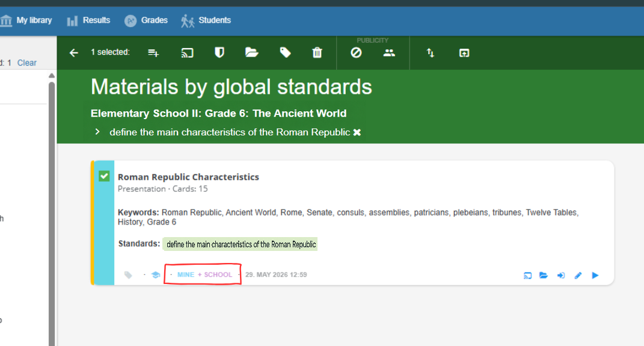Click the back arrow in selection toolbar
644x346 pixels.
(73, 52)
